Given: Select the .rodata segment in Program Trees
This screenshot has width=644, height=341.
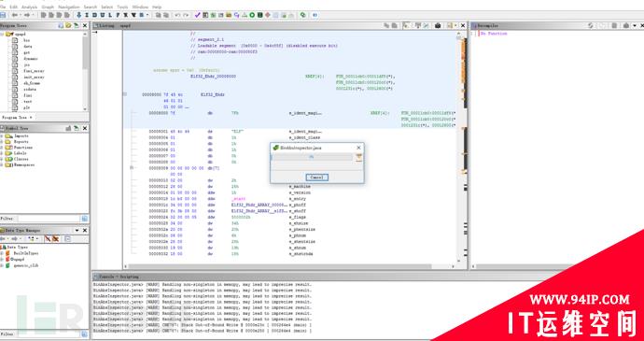Looking at the screenshot, I should pos(29,90).
